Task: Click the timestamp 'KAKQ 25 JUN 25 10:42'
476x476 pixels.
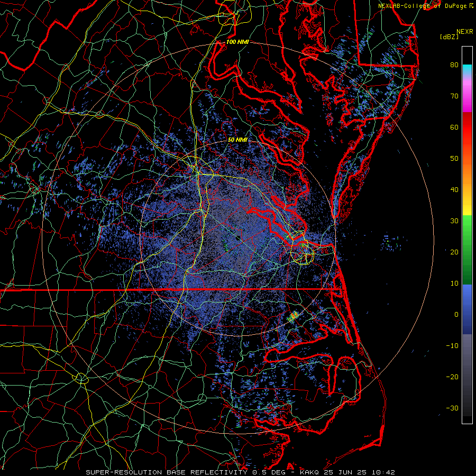Action: tap(347, 472)
